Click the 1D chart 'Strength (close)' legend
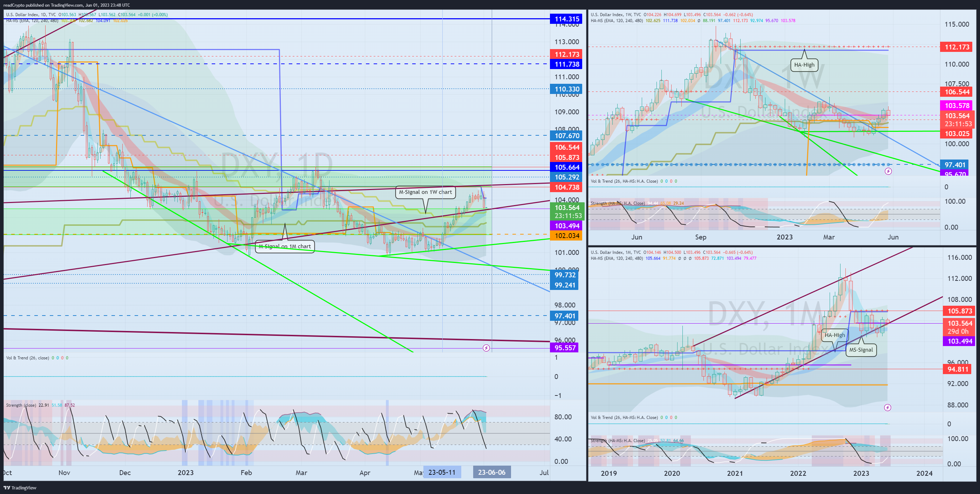Image resolution: width=980 pixels, height=494 pixels. coord(21,405)
